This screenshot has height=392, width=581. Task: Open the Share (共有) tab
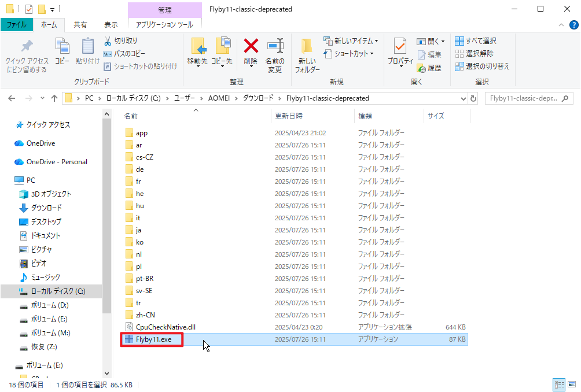pos(80,25)
